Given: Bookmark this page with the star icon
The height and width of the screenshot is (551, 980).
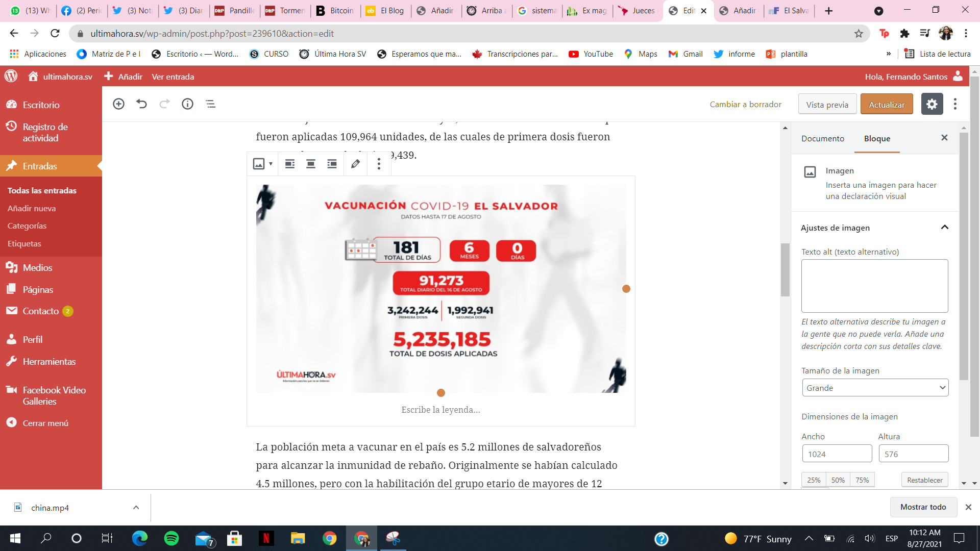Looking at the screenshot, I should pos(859,34).
